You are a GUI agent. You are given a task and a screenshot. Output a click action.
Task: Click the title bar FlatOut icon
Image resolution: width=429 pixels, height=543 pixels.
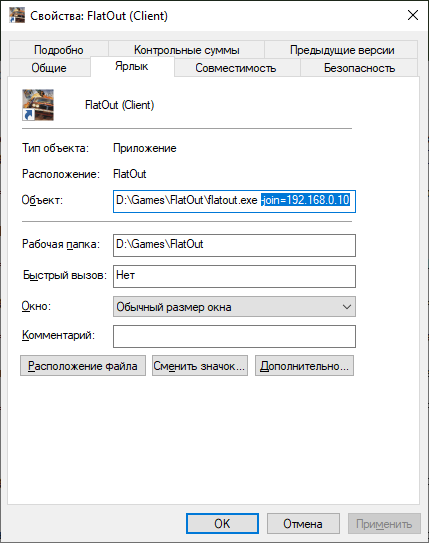click(x=17, y=15)
